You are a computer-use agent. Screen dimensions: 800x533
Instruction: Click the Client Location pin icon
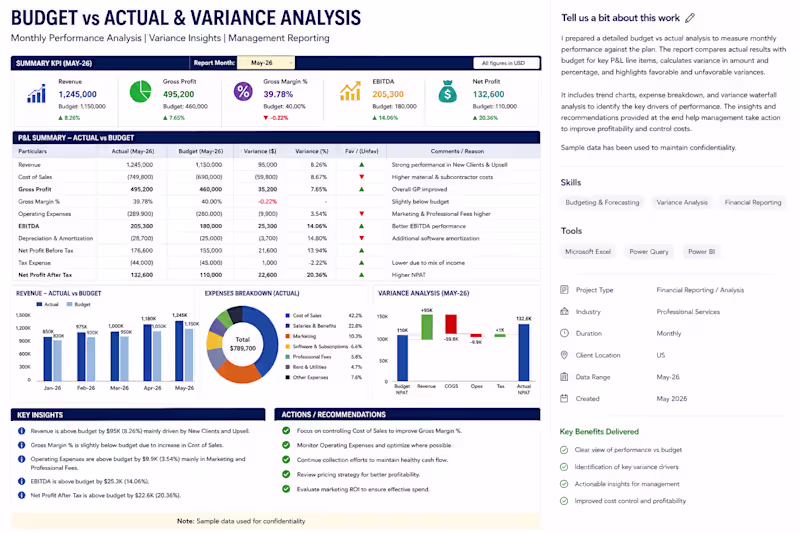(564, 355)
